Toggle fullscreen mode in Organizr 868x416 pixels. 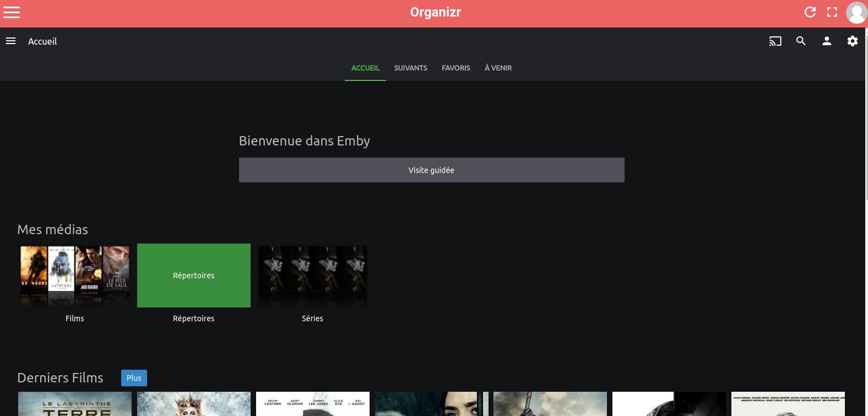point(832,12)
